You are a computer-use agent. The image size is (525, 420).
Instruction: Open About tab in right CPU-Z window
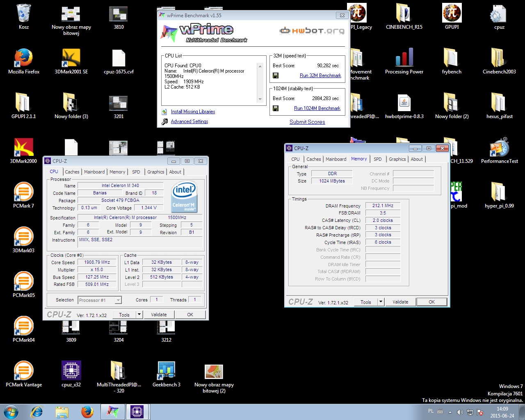click(417, 159)
